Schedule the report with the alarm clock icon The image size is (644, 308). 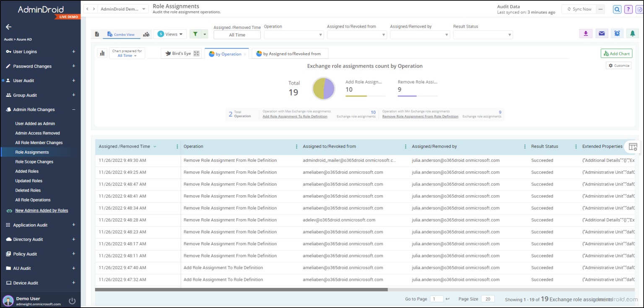pyautogui.click(x=617, y=33)
